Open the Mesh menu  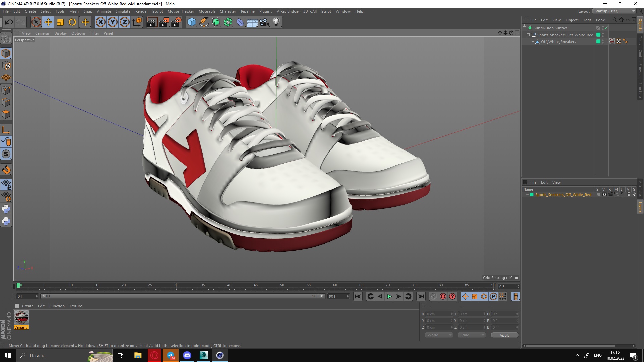pos(74,11)
